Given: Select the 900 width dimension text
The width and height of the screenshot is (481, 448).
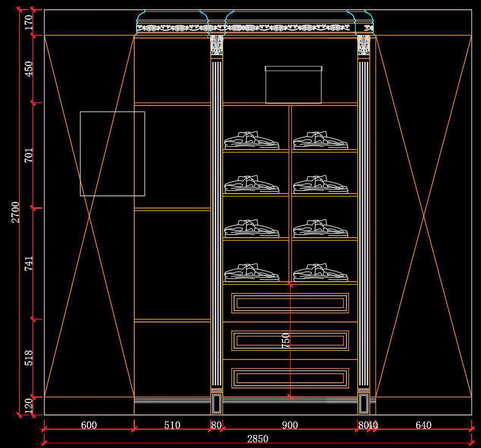Looking at the screenshot, I should tap(290, 425).
